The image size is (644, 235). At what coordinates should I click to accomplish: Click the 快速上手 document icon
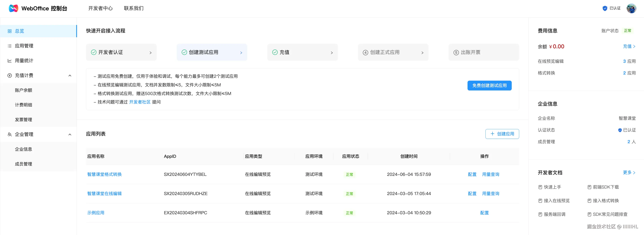coord(540,187)
